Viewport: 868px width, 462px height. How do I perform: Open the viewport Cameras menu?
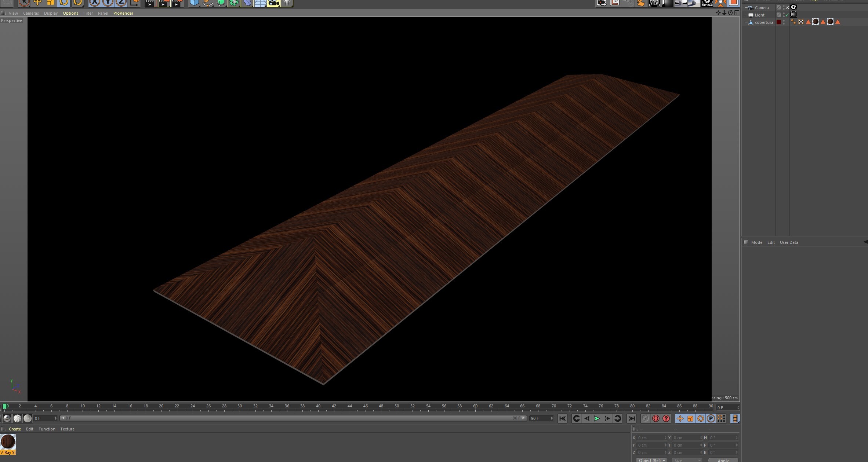pos(31,13)
